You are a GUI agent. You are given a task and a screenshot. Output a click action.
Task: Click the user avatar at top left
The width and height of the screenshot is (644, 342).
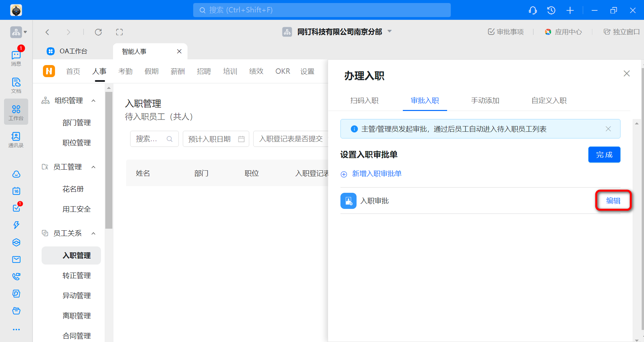(x=16, y=10)
